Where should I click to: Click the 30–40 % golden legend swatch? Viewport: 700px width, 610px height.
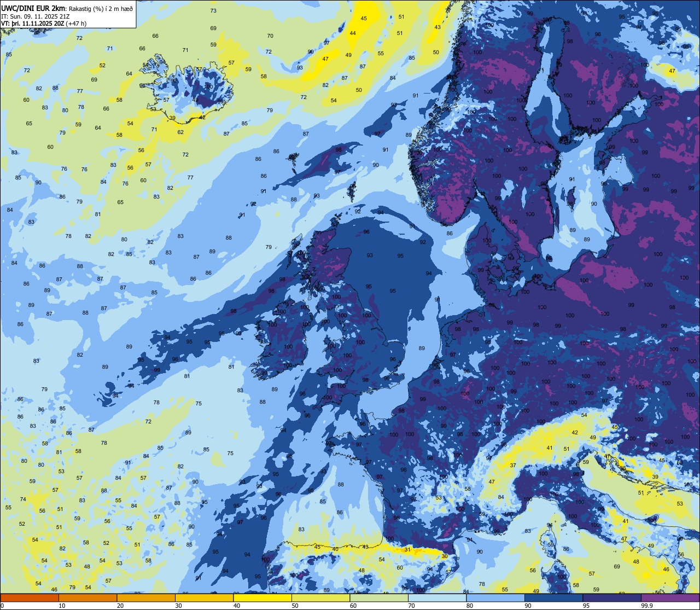205,597
